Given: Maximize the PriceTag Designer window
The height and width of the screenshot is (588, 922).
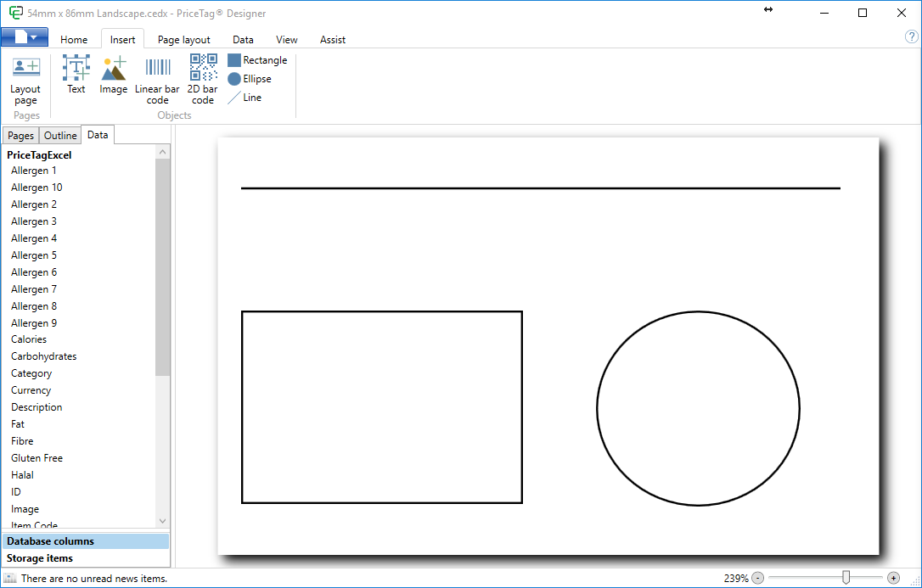Looking at the screenshot, I should click(863, 13).
